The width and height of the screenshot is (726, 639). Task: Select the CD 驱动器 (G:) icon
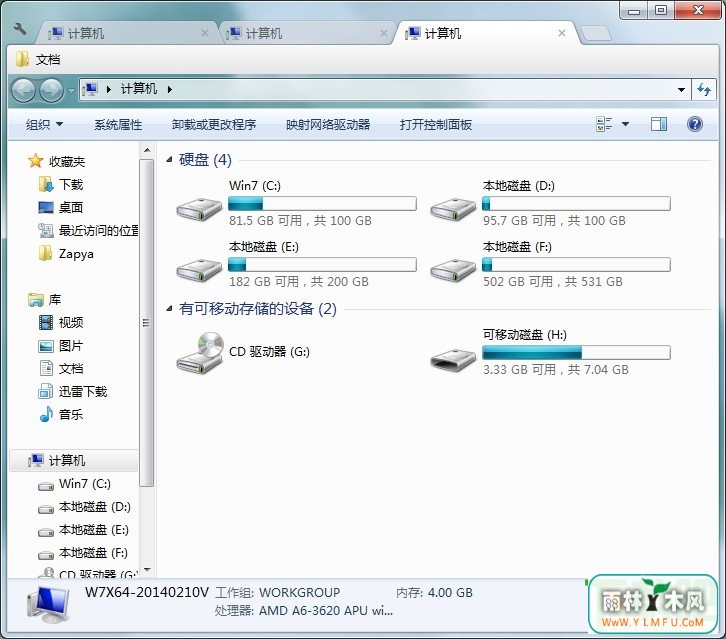tap(200, 353)
